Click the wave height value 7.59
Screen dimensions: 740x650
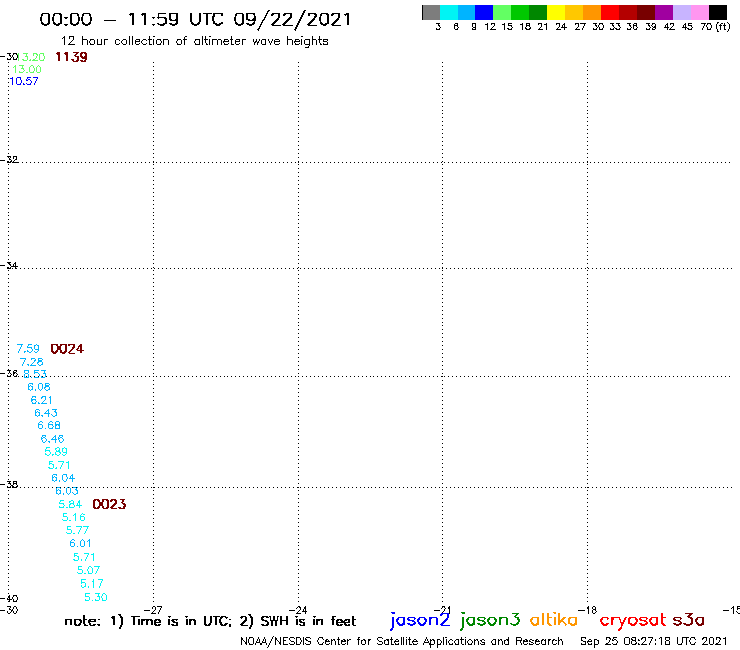pos(28,349)
